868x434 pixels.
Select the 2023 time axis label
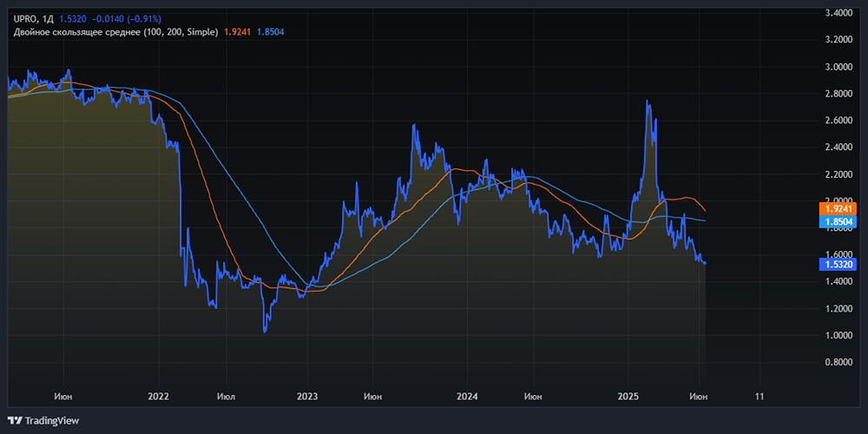point(307,397)
